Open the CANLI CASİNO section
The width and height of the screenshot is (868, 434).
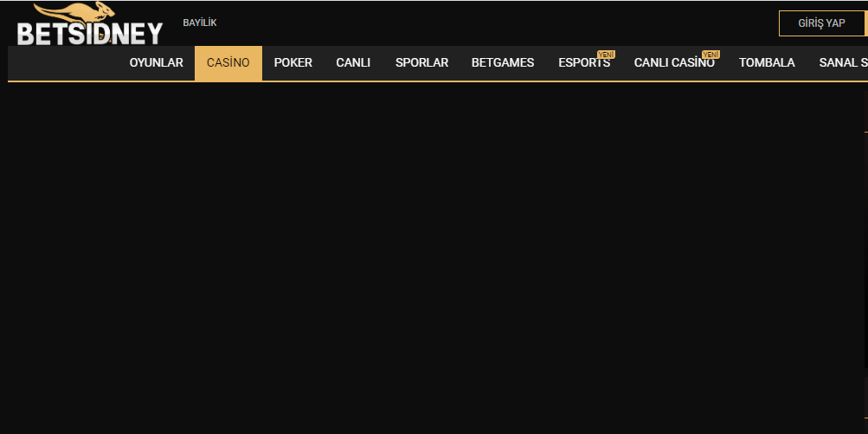pyautogui.click(x=674, y=62)
